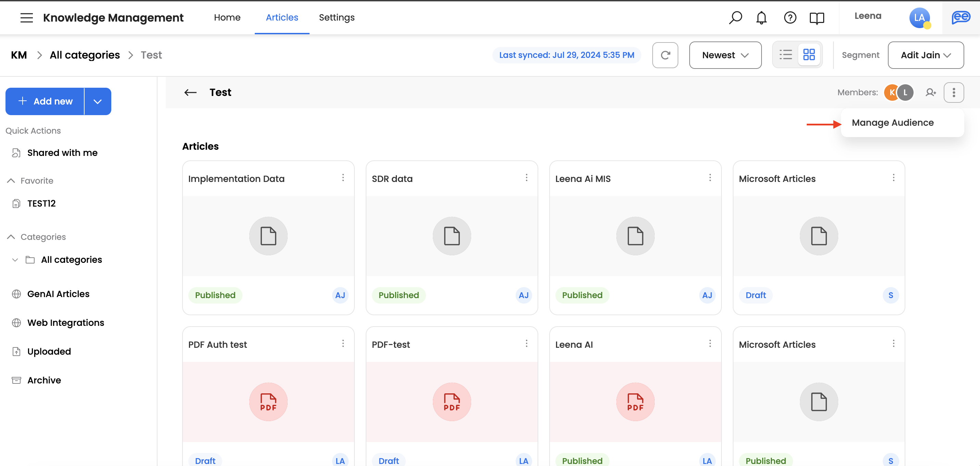Navigate to All categories breadcrumb
Screen dimensions: 980x466
[85, 55]
